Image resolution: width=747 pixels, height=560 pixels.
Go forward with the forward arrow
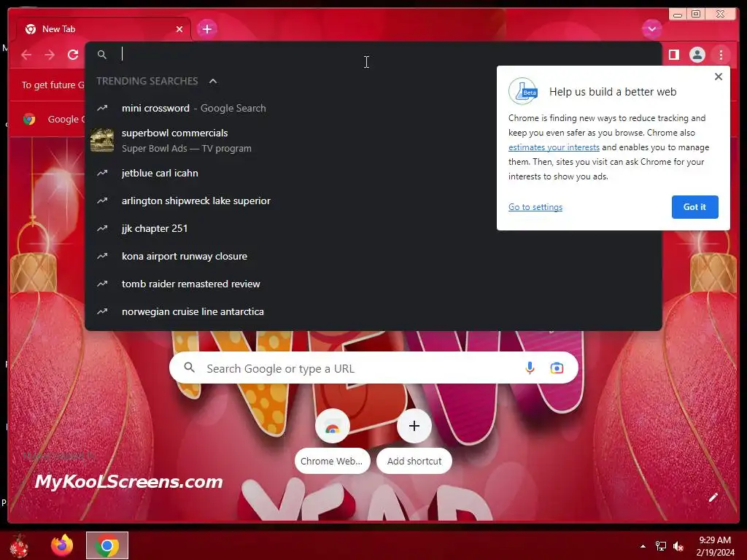[x=50, y=55]
